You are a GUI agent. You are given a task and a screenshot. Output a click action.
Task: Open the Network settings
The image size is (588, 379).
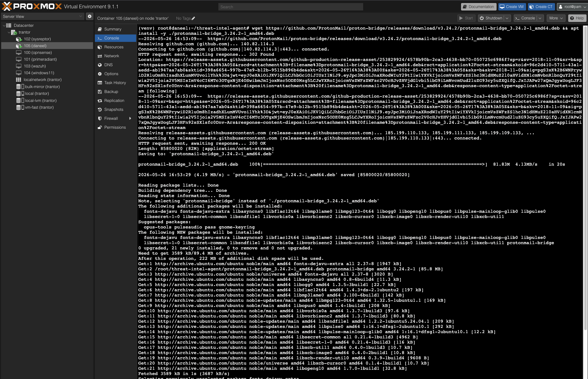click(x=115, y=56)
